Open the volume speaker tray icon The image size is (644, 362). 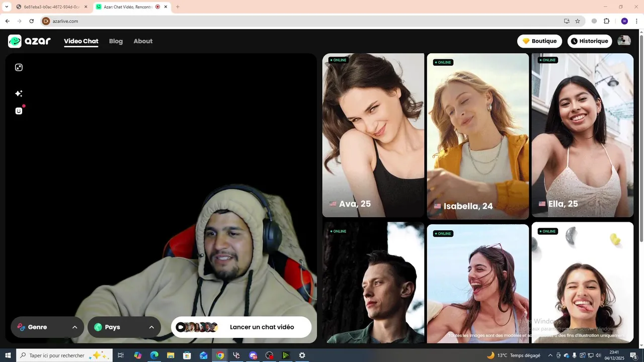tap(598, 355)
